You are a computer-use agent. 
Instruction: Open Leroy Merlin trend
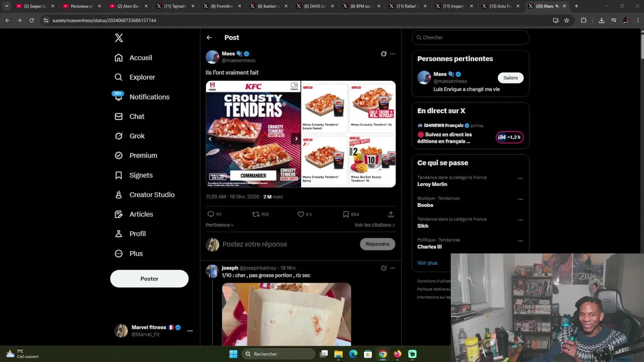click(x=432, y=185)
